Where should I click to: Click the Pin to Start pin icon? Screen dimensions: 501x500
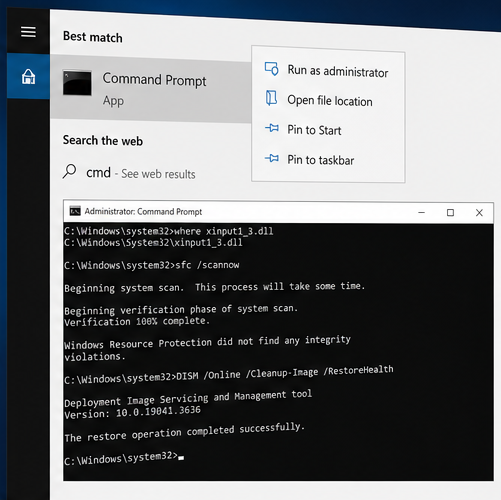click(272, 128)
